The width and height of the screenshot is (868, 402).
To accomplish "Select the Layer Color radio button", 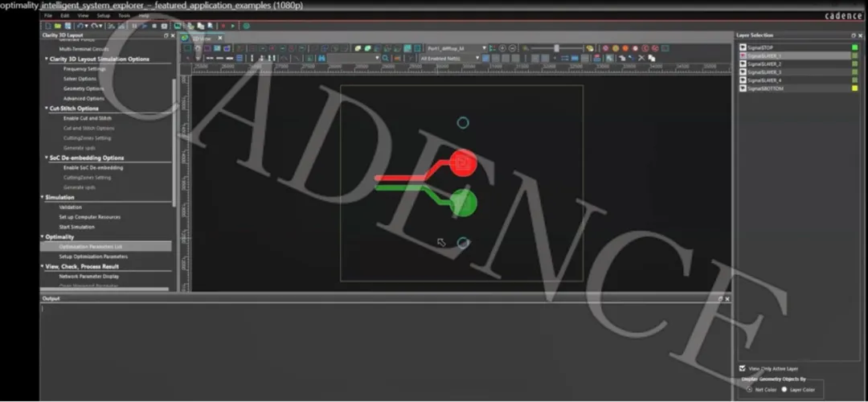I will 784,389.
